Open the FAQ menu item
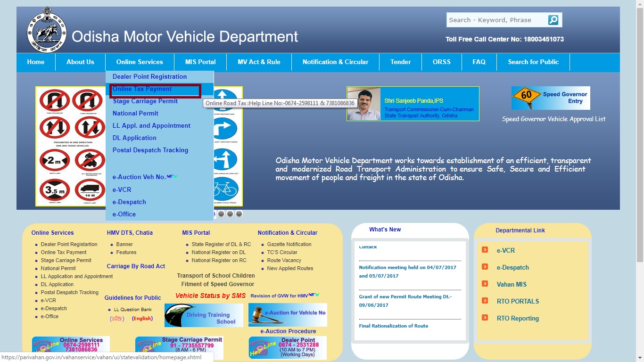The width and height of the screenshot is (644, 362). 479,62
